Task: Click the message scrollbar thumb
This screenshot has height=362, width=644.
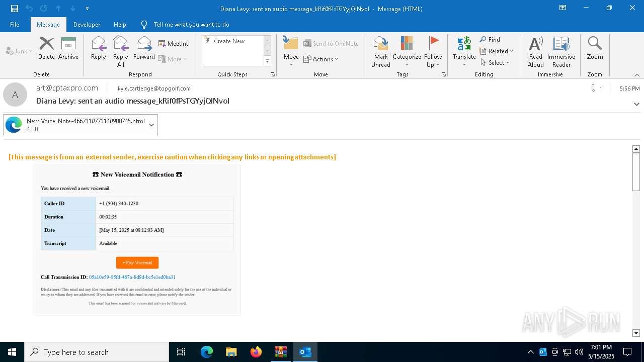Action: point(636,171)
